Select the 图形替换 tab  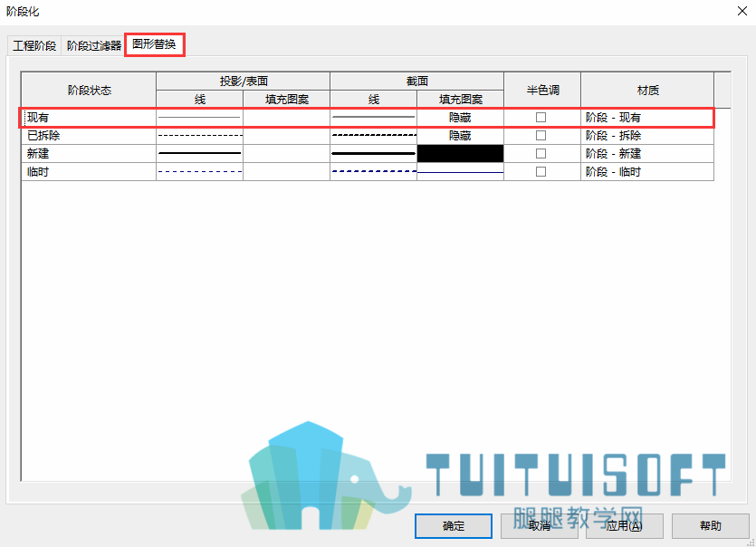click(154, 44)
